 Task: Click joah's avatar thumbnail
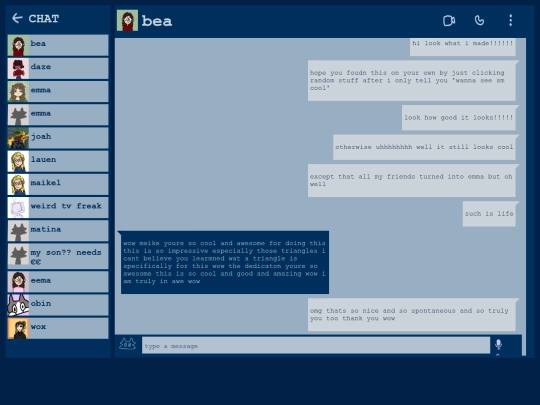(x=18, y=138)
